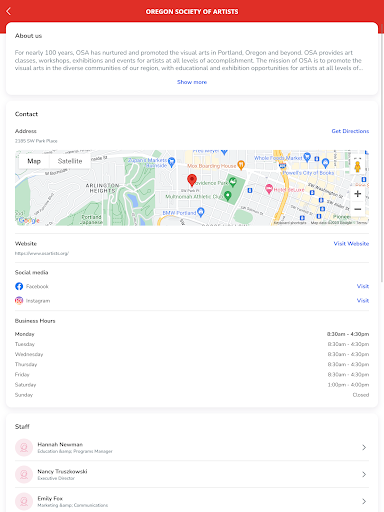The width and height of the screenshot is (384, 512).
Task: Click the Instagram icon
Action: click(x=19, y=301)
